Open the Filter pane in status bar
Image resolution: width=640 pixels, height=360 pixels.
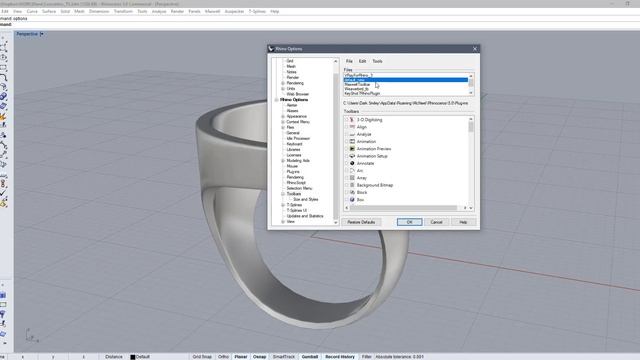pyautogui.click(x=367, y=357)
